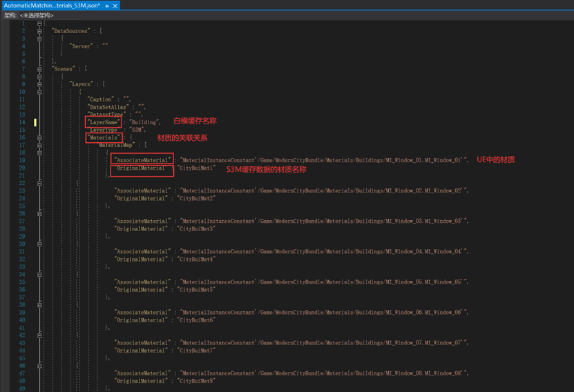This screenshot has width=574, height=392.
Task: Click the Server key on line 4
Action: 81,46
